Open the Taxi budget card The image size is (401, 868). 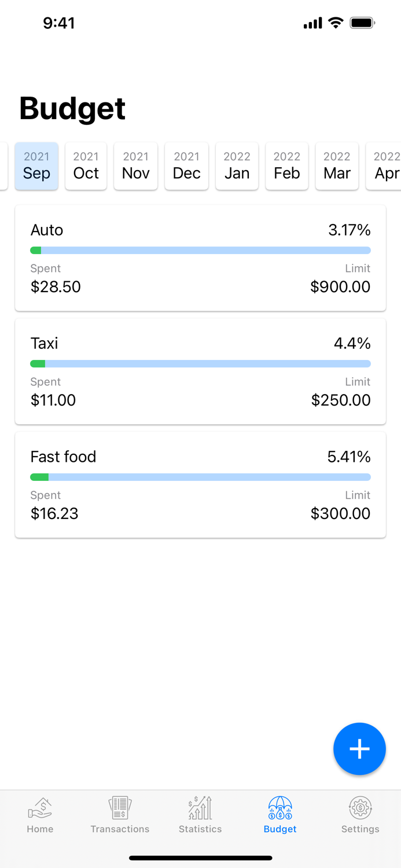(x=200, y=371)
